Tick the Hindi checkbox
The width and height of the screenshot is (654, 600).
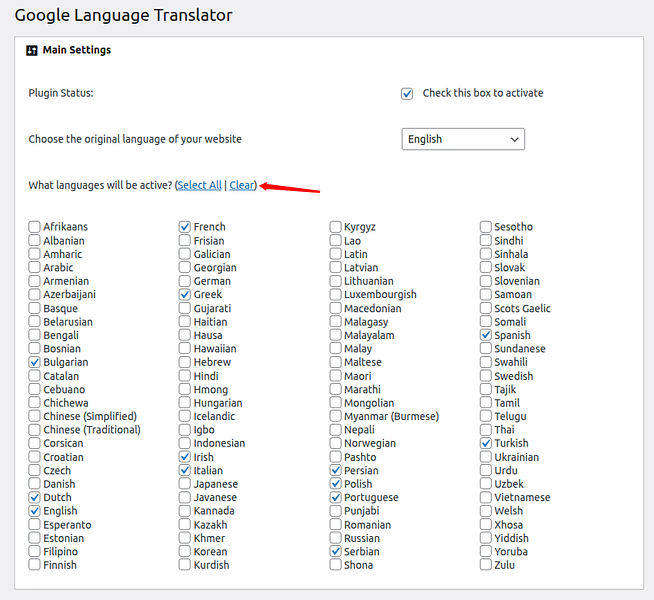(184, 376)
